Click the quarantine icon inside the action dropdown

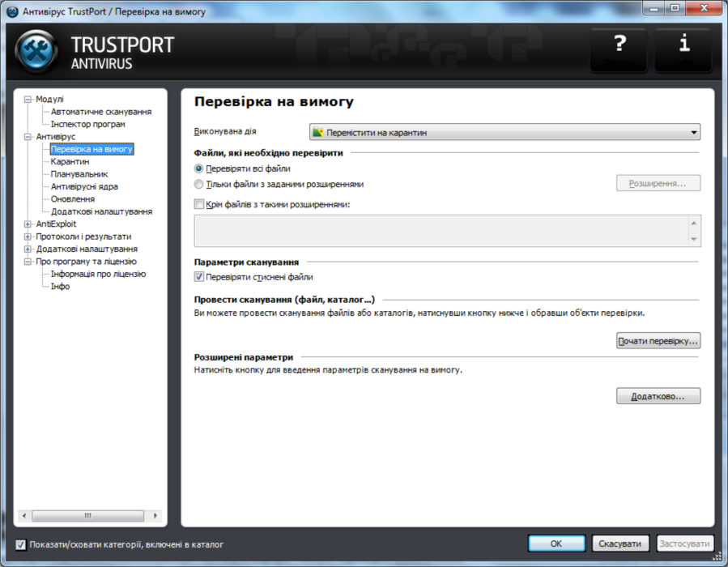(x=315, y=130)
